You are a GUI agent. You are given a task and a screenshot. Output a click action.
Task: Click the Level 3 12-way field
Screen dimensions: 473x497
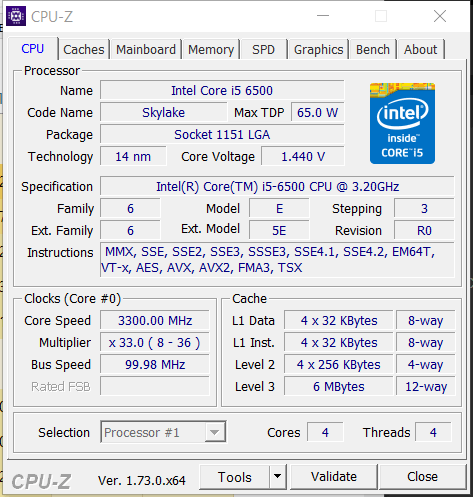click(426, 386)
